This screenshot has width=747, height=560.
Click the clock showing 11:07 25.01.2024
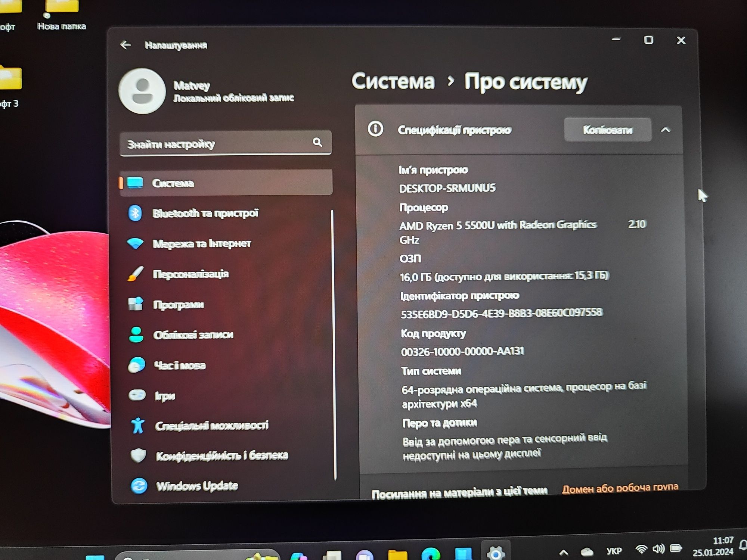pos(713,546)
